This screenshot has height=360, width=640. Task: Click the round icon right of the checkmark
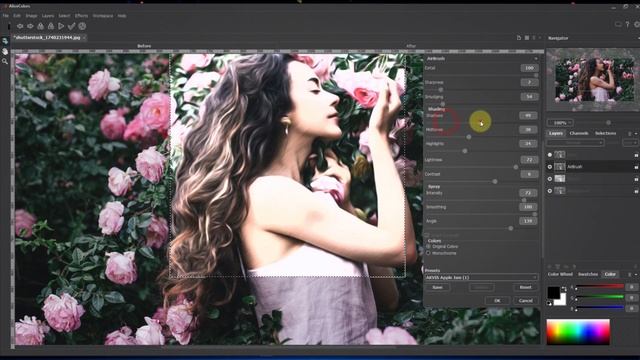pyautogui.click(x=82, y=26)
